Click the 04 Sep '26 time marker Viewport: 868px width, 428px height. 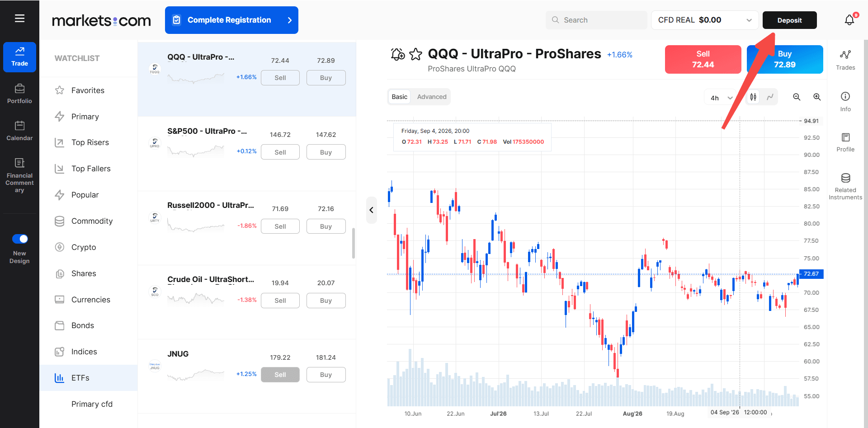tap(739, 412)
